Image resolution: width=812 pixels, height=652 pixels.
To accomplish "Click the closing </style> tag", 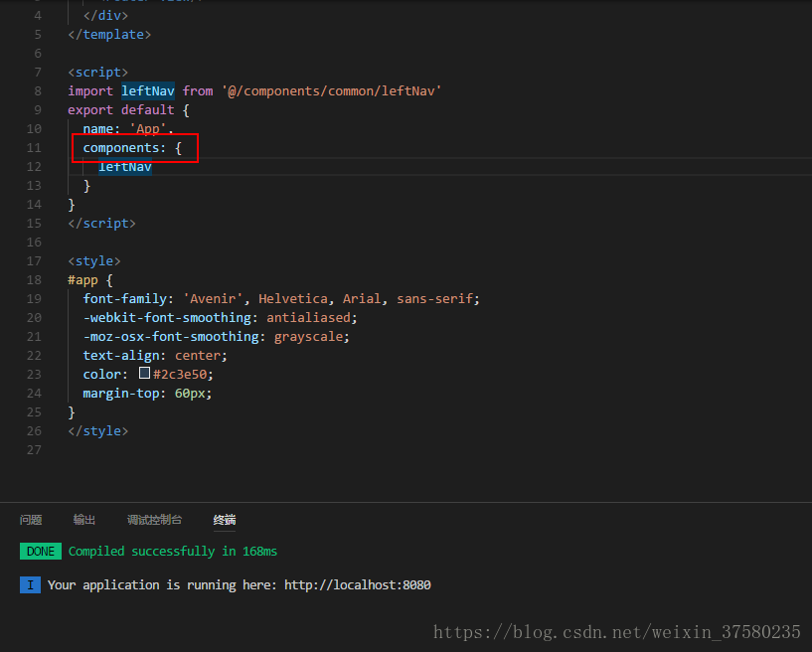I will pyautogui.click(x=97, y=431).
